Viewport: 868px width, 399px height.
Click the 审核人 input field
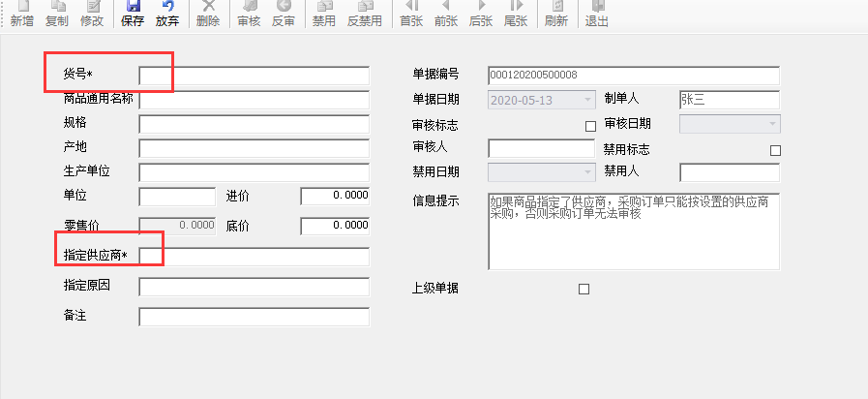click(541, 148)
